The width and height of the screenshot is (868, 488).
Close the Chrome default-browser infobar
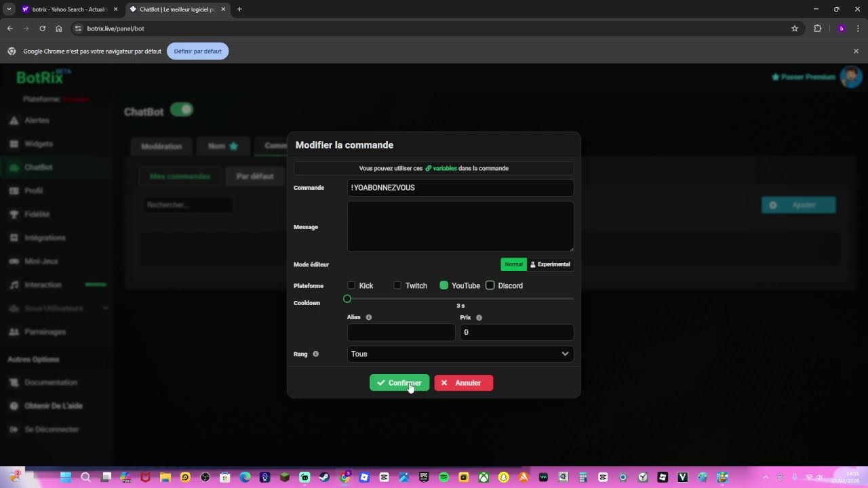tap(856, 51)
